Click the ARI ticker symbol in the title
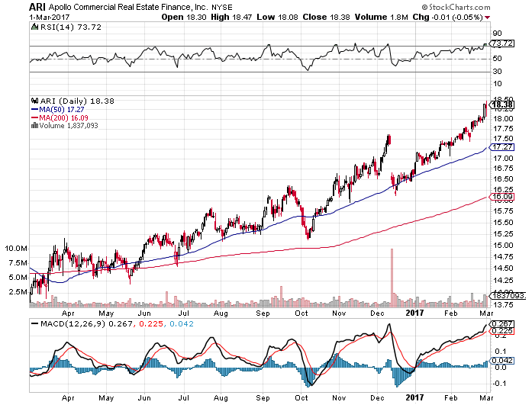532x405 pixels. click(37, 7)
